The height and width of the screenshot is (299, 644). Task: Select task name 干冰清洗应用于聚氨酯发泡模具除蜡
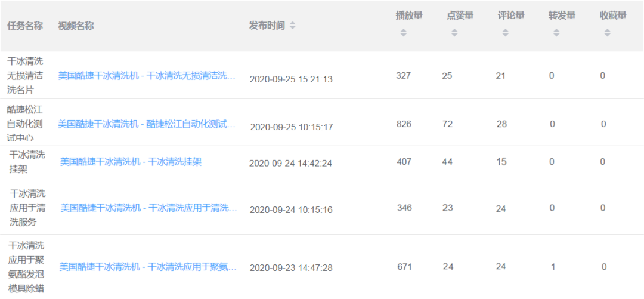[x=26, y=267]
